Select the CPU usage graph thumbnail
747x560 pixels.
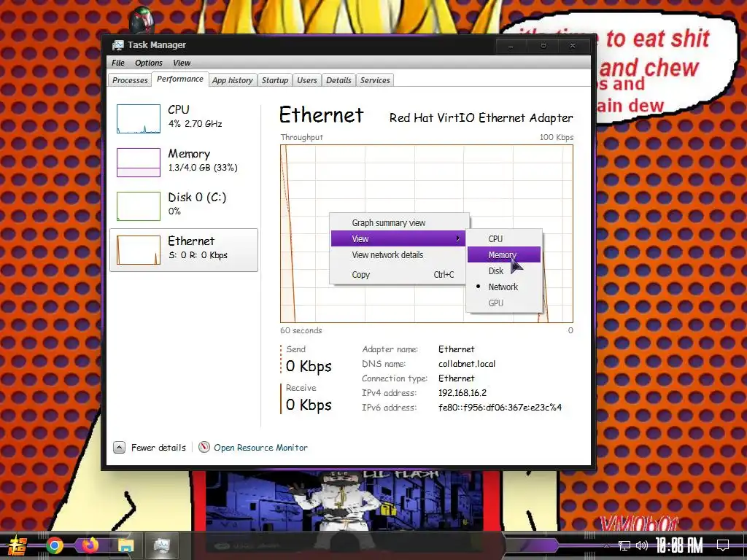139,119
